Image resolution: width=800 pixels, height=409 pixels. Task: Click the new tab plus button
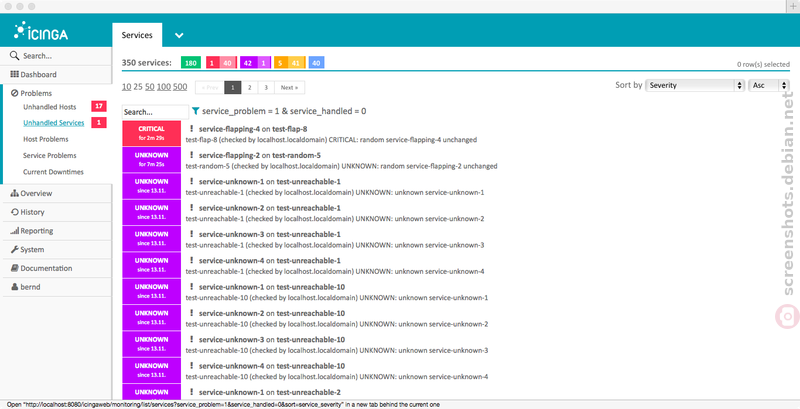click(x=793, y=6)
